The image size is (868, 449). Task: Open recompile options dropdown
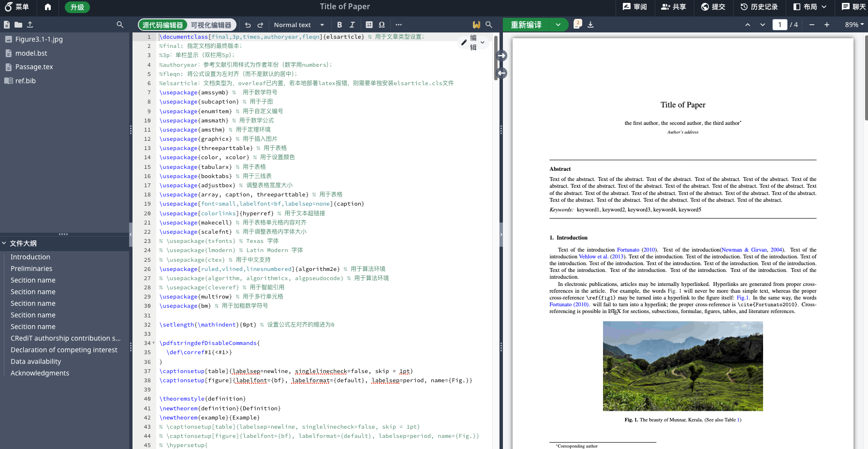tap(558, 25)
